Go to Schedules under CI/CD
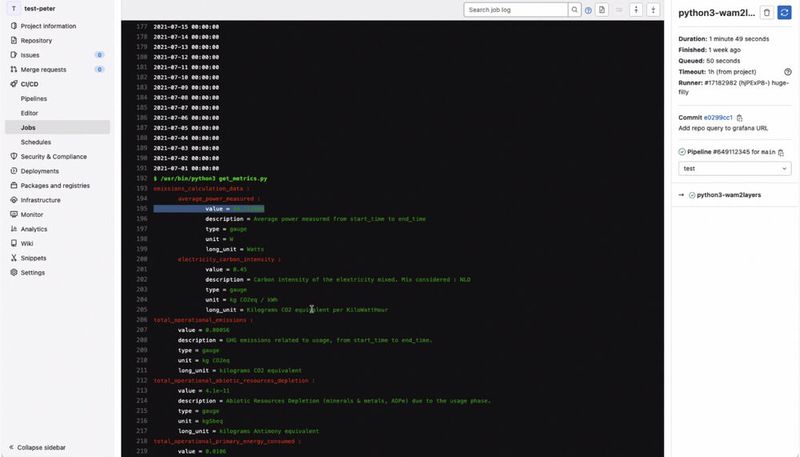 tap(35, 142)
